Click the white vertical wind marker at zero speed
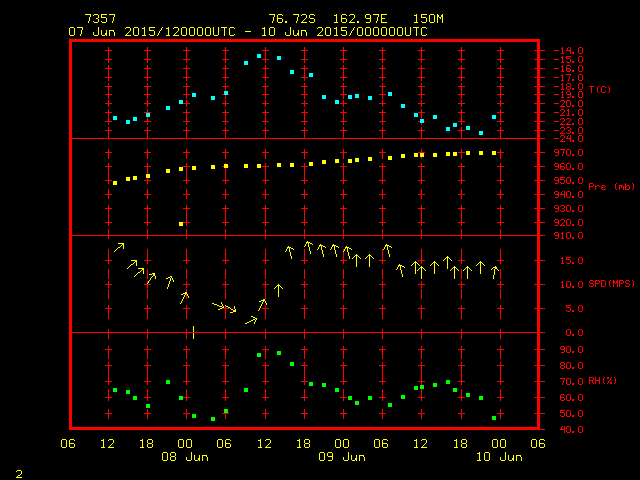 coord(193,332)
